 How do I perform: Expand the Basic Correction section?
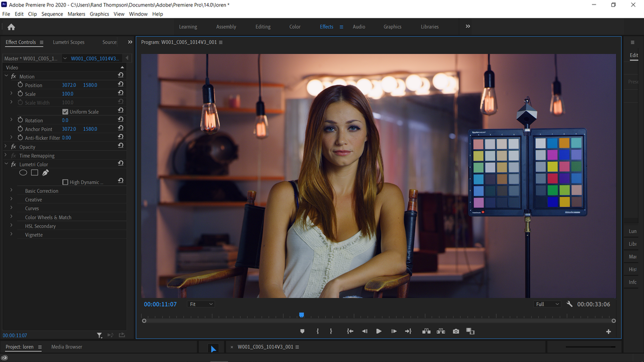12,191
